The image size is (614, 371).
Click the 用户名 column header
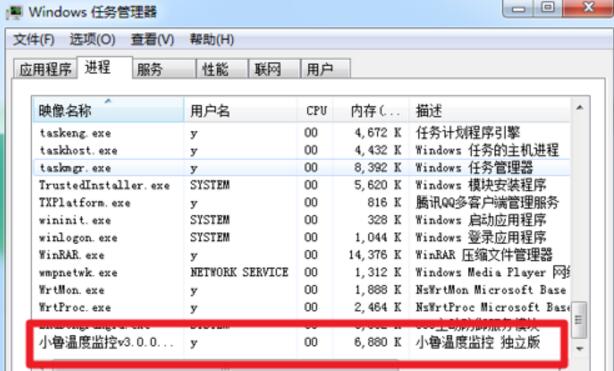click(x=240, y=111)
